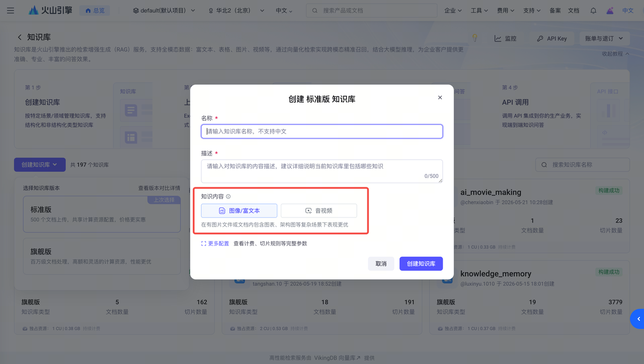
Task: Click the 更多配置 expand icon link
Action: 215,244
